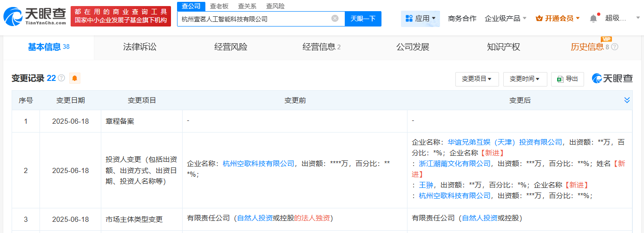Switch to 法律诉讼 tab
The width and height of the screenshot is (644, 233).
[140, 47]
